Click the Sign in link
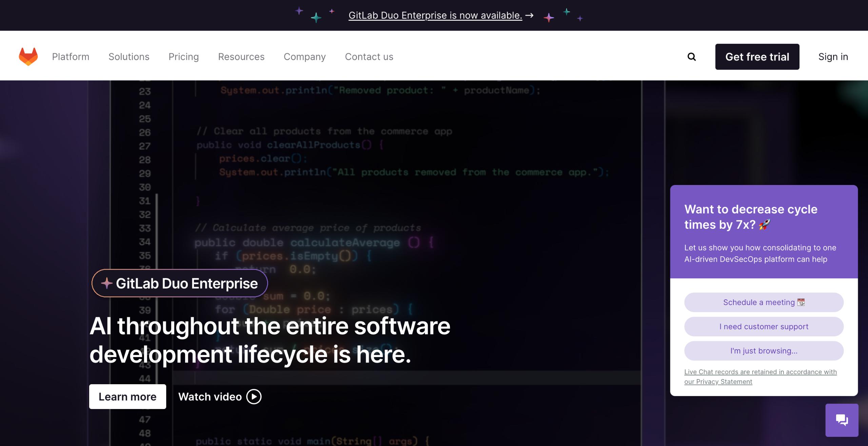Image resolution: width=868 pixels, height=446 pixels. (833, 57)
